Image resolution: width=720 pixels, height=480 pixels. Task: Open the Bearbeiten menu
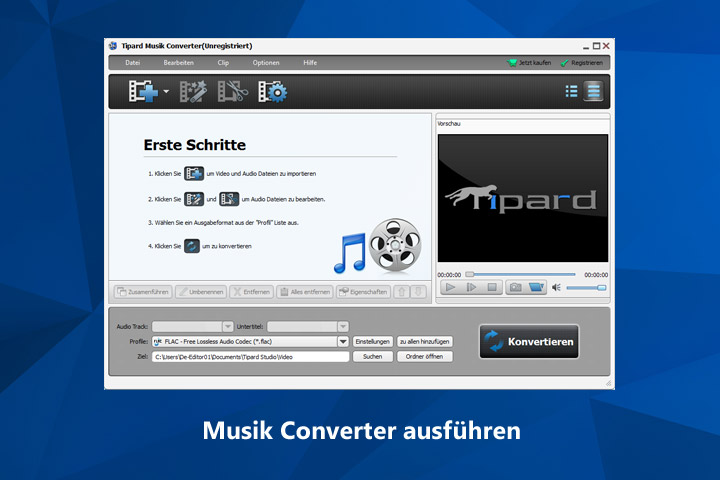(179, 62)
